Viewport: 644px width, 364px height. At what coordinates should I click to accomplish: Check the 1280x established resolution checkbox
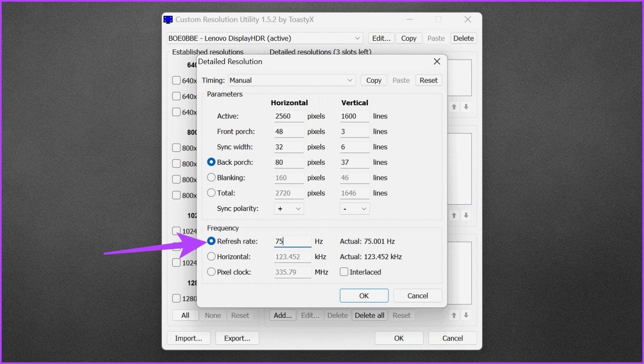point(177,298)
